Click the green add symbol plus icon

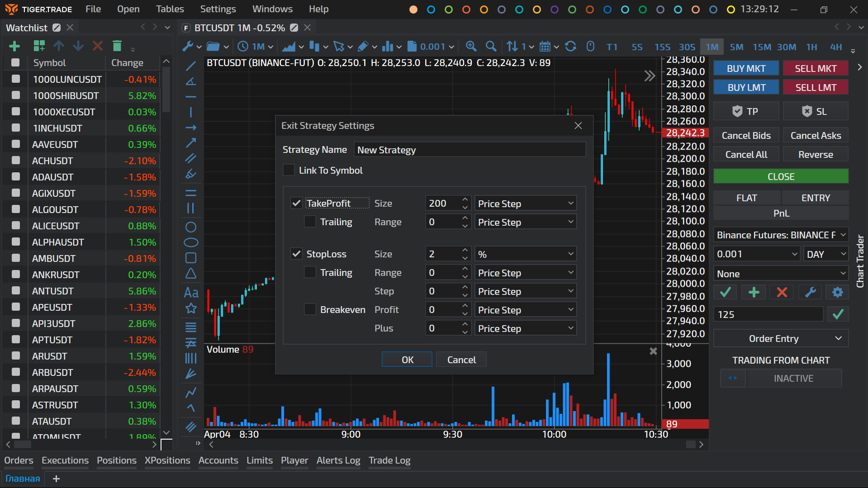pos(14,46)
